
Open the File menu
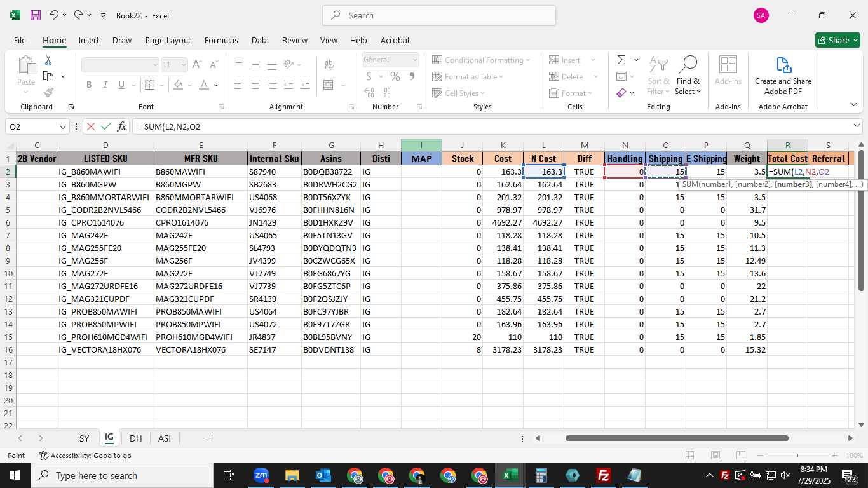[20, 40]
